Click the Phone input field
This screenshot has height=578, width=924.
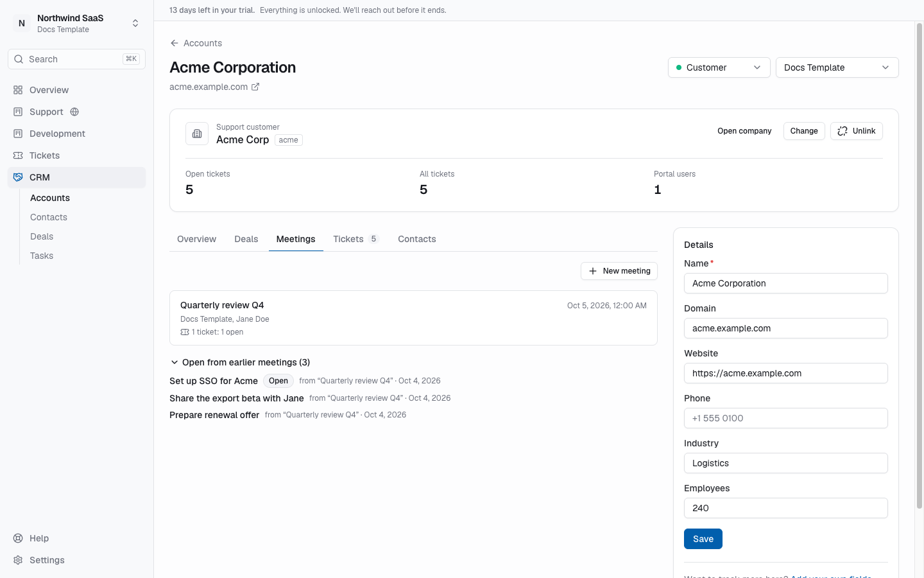pyautogui.click(x=786, y=418)
